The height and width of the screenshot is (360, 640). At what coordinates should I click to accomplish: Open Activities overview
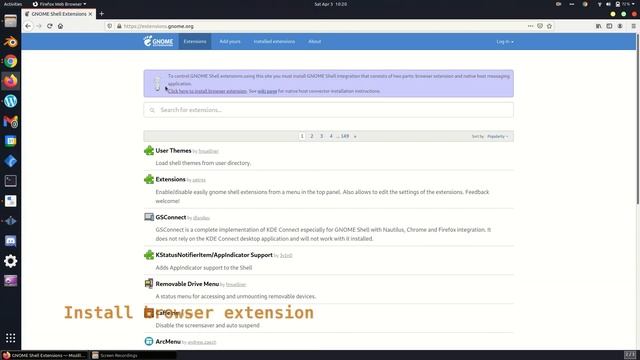[13, 4]
